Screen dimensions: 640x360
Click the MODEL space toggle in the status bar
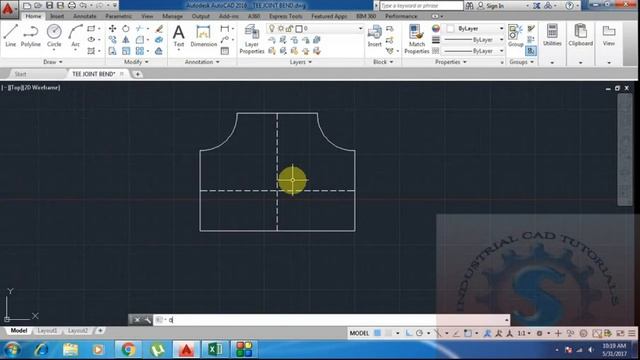click(x=359, y=333)
